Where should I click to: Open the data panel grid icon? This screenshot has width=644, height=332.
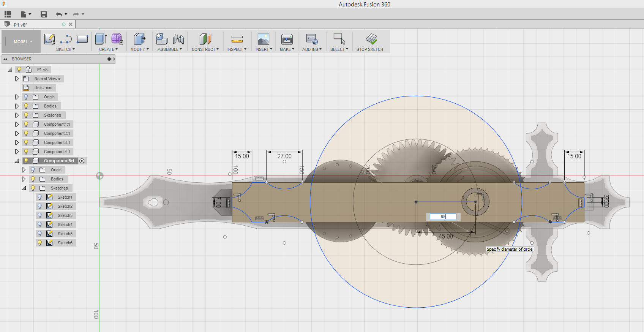point(8,14)
